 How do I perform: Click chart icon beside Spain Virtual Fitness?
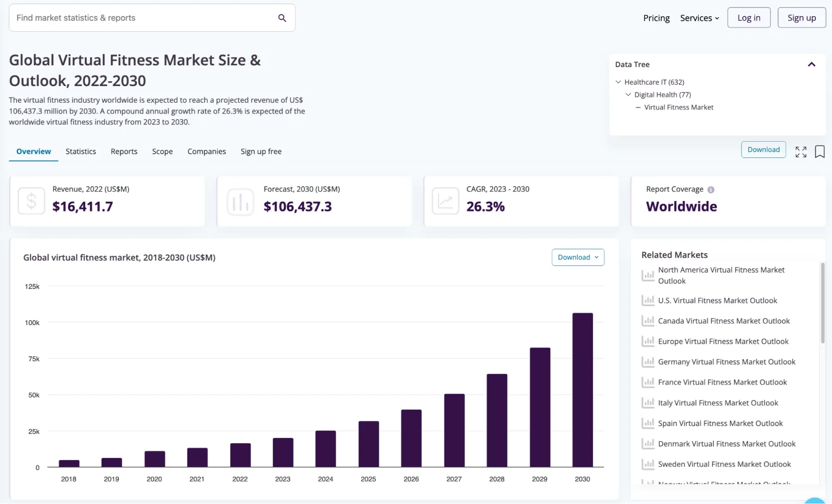click(x=648, y=423)
